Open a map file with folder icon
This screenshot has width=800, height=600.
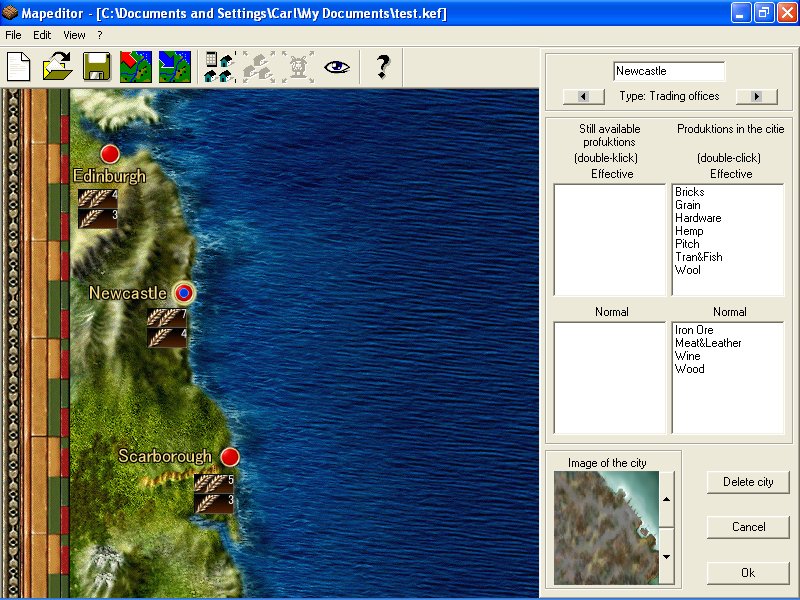[57, 67]
